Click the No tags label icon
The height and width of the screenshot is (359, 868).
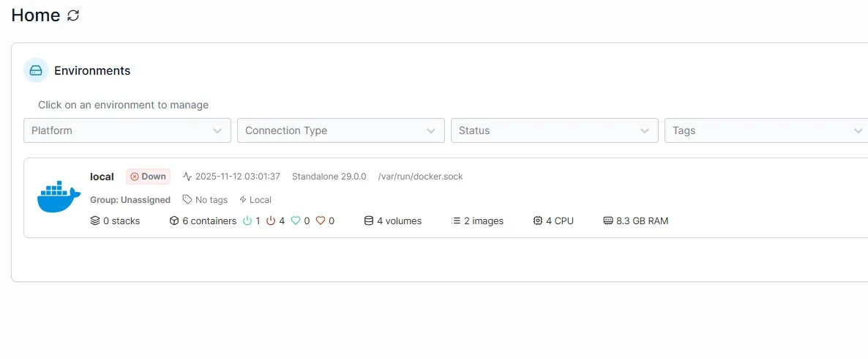pyautogui.click(x=187, y=199)
